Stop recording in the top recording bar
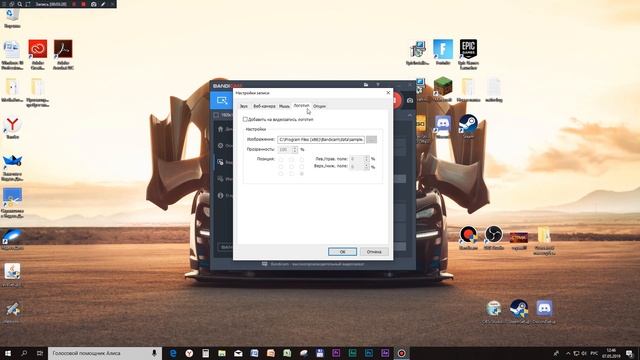Viewport: 640px width, 360px height. [84, 4]
